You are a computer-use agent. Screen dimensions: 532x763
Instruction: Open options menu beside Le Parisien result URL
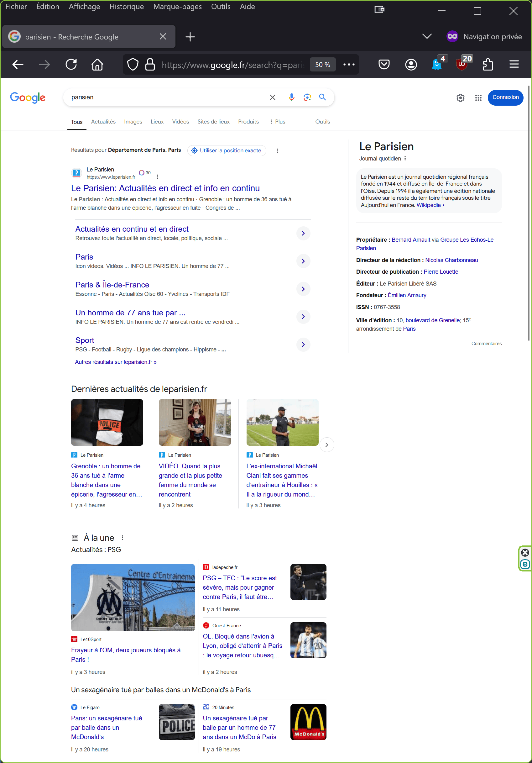click(157, 177)
